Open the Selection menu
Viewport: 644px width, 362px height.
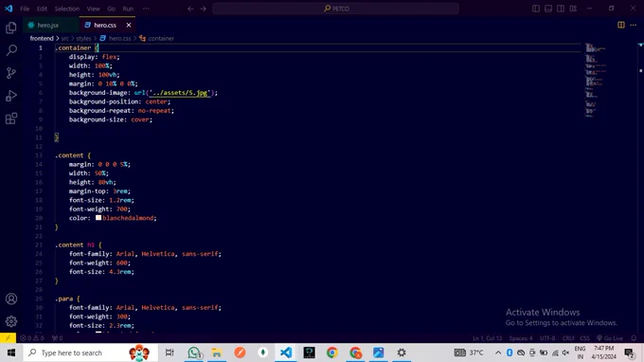pos(67,9)
